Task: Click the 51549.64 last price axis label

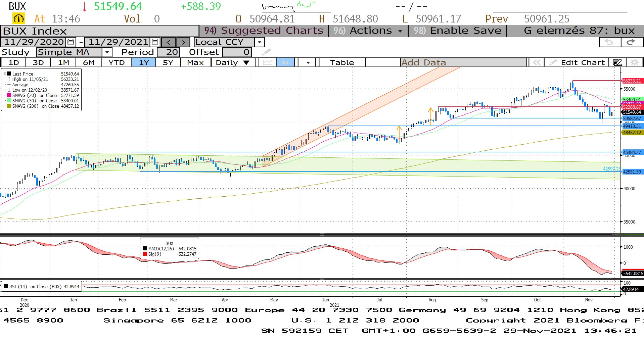Action: coord(632,112)
